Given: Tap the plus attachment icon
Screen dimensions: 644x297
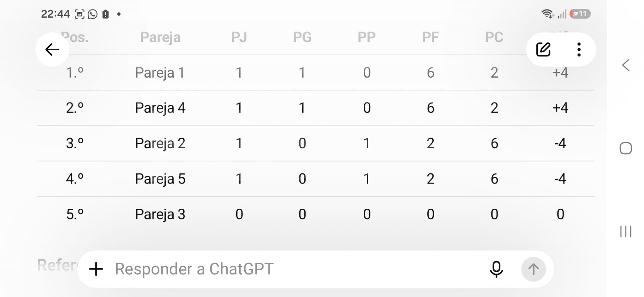Looking at the screenshot, I should pyautogui.click(x=96, y=269).
